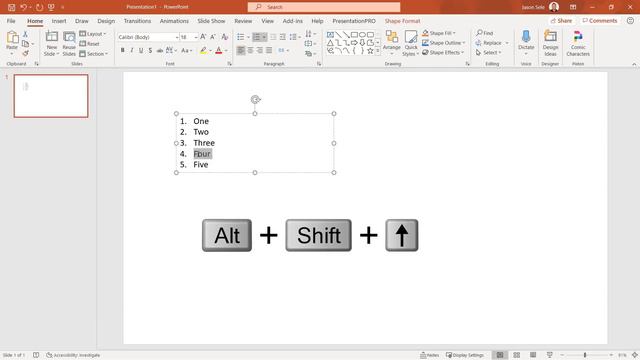Justify the paragraph text

(x=269, y=50)
